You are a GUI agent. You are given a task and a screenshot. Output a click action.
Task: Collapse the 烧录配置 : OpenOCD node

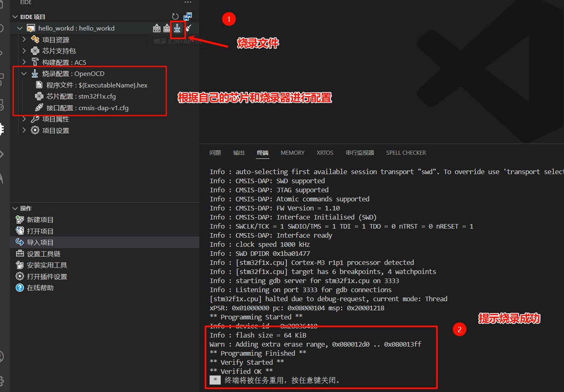24,73
